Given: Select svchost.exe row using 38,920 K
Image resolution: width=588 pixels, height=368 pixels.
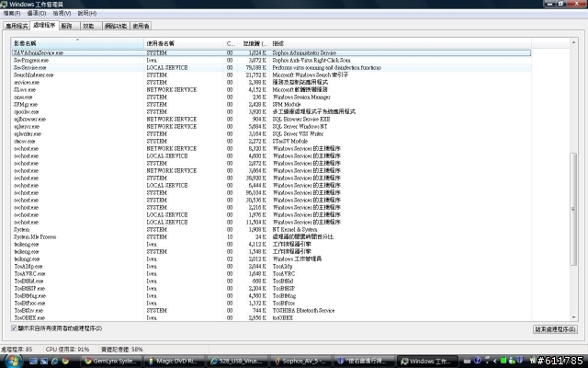Looking at the screenshot, I should pos(271,178).
